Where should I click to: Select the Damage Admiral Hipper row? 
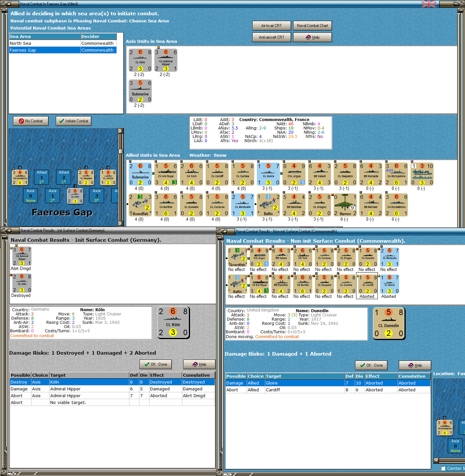pyautogui.click(x=112, y=389)
